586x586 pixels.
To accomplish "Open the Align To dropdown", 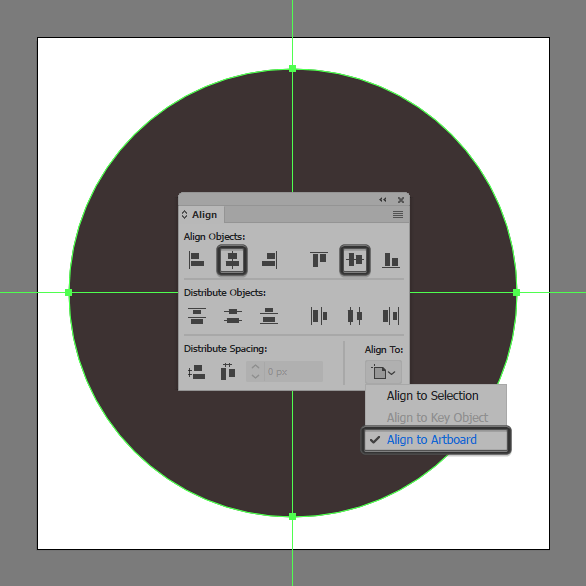I will 383,372.
